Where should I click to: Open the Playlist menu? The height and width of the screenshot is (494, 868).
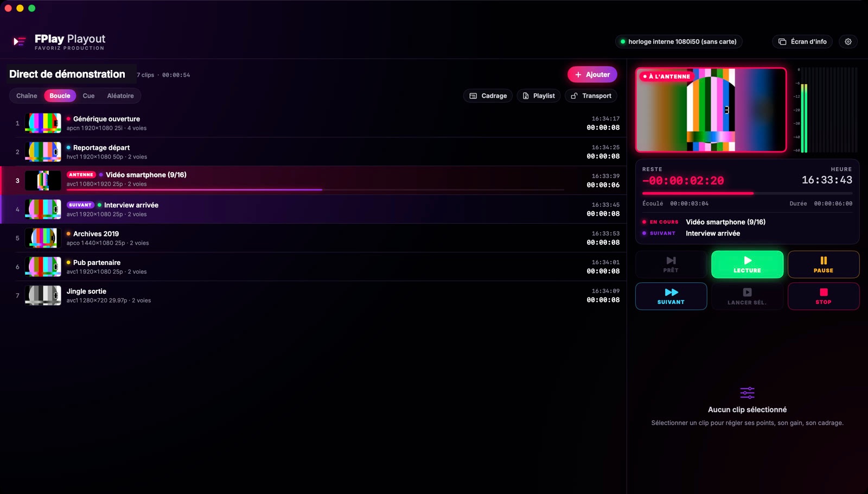coord(539,96)
